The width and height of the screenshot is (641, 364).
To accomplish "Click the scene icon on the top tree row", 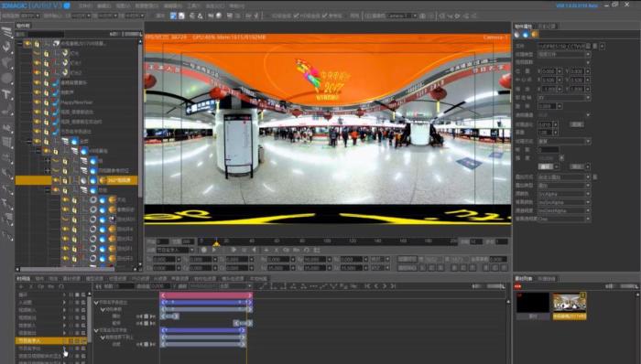I will tap(56, 43).
